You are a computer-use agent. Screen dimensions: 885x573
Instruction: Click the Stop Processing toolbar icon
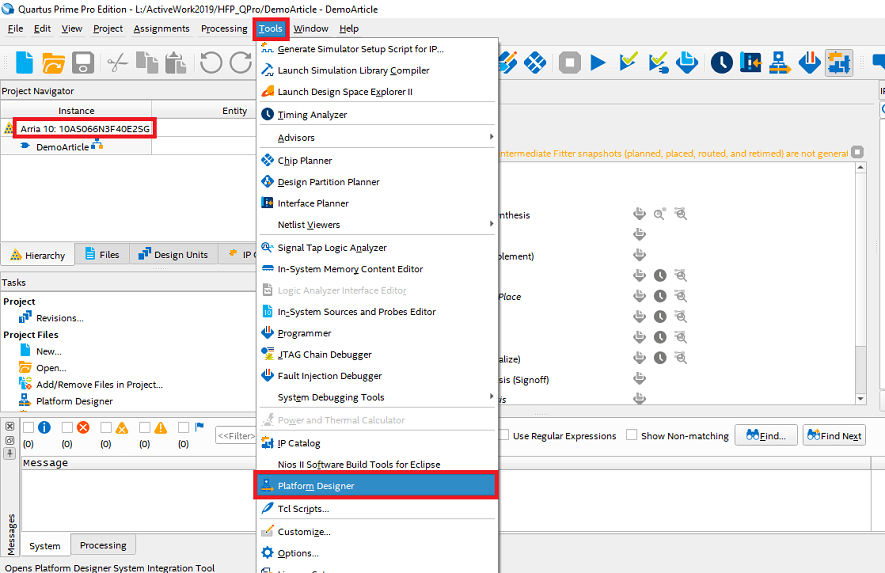tap(569, 64)
